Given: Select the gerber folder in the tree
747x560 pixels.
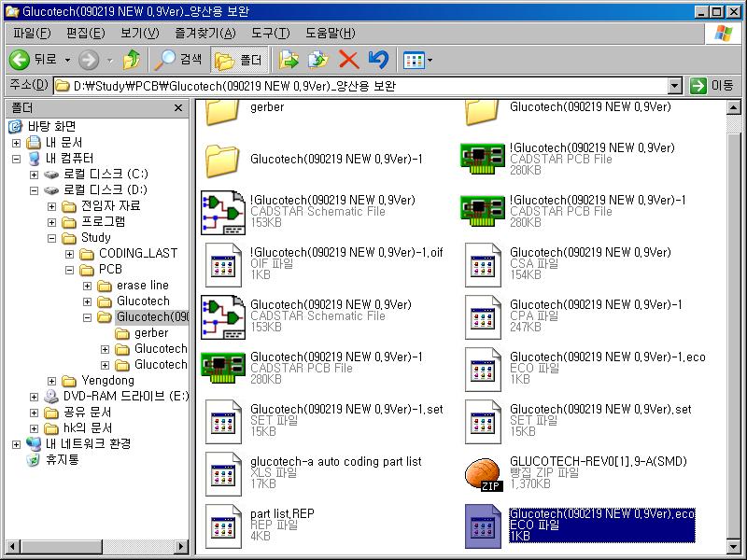Looking at the screenshot, I should click(151, 333).
